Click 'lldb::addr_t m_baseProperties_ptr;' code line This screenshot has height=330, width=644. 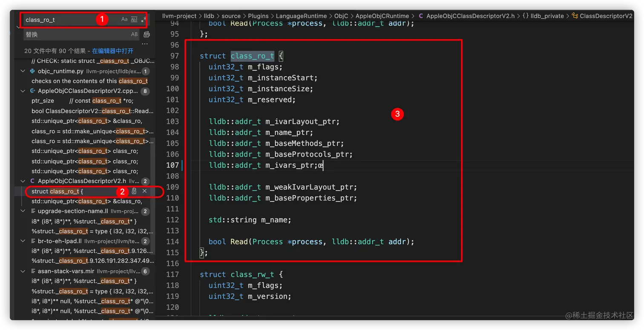tap(282, 198)
